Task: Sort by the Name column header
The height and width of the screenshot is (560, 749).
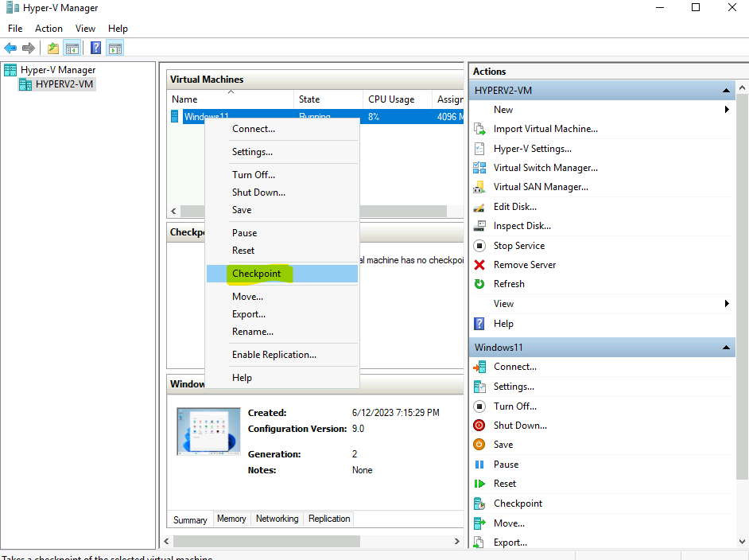Action: [x=231, y=99]
